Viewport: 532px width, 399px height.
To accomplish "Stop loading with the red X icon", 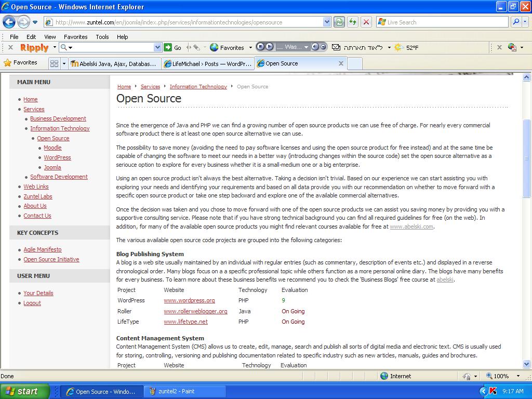I will [366, 22].
